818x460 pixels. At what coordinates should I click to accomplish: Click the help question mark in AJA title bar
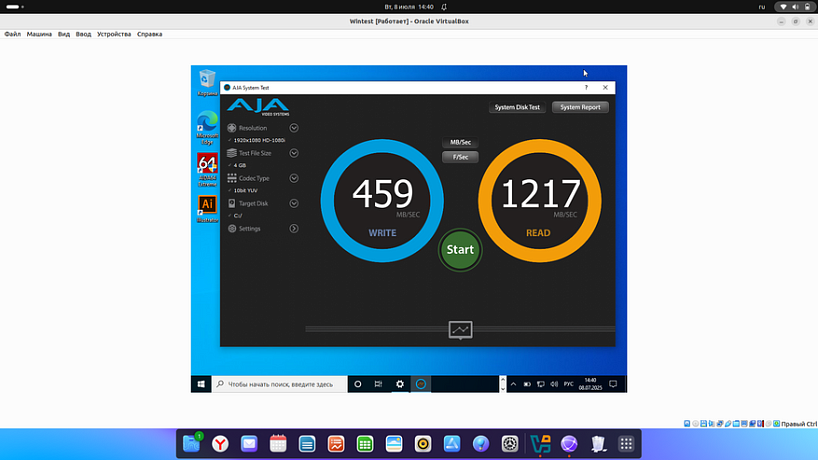(x=586, y=88)
